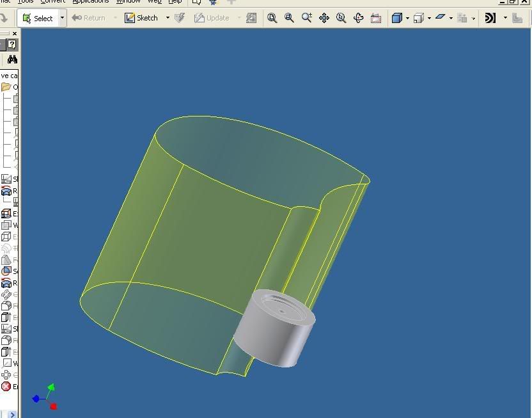The width and height of the screenshot is (532, 418).
Task: Click the red error feature icon
Action: pyautogui.click(x=6, y=387)
